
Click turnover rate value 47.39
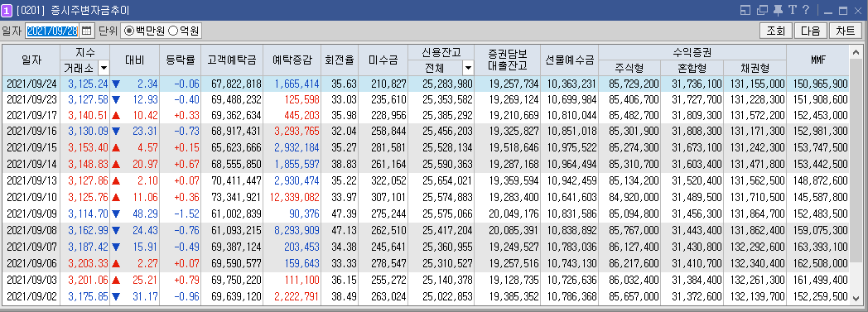(x=344, y=214)
